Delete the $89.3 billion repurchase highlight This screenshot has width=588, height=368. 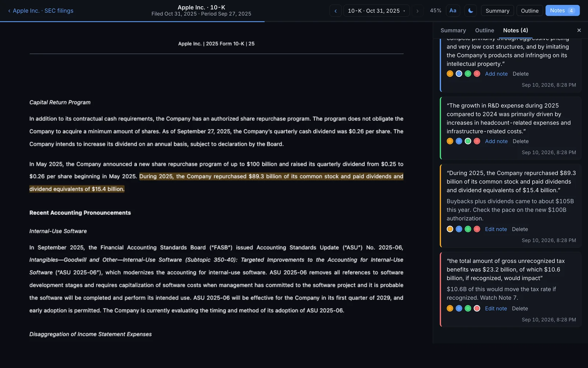[x=520, y=229]
